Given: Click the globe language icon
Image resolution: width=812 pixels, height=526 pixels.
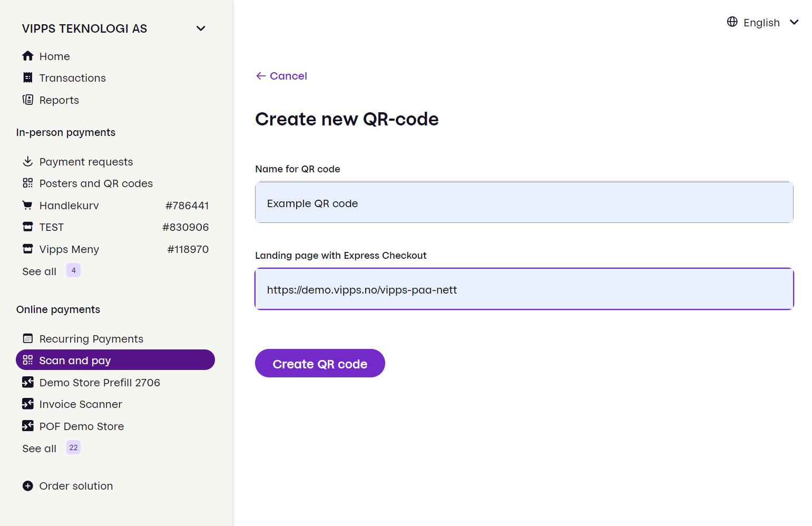Looking at the screenshot, I should (x=732, y=22).
